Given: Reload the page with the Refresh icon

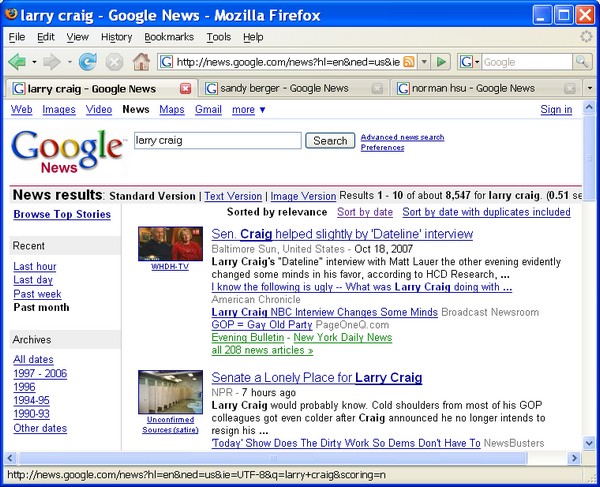Looking at the screenshot, I should (88, 62).
